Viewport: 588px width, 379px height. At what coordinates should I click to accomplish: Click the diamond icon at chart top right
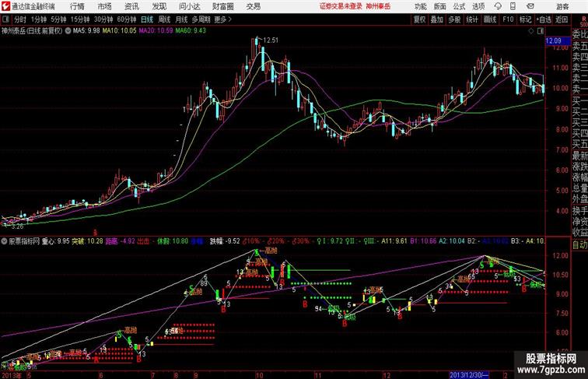tap(531, 31)
